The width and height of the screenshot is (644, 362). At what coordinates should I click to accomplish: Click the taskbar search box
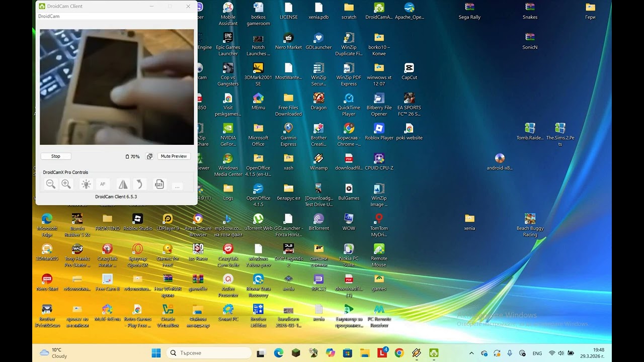pos(208,353)
